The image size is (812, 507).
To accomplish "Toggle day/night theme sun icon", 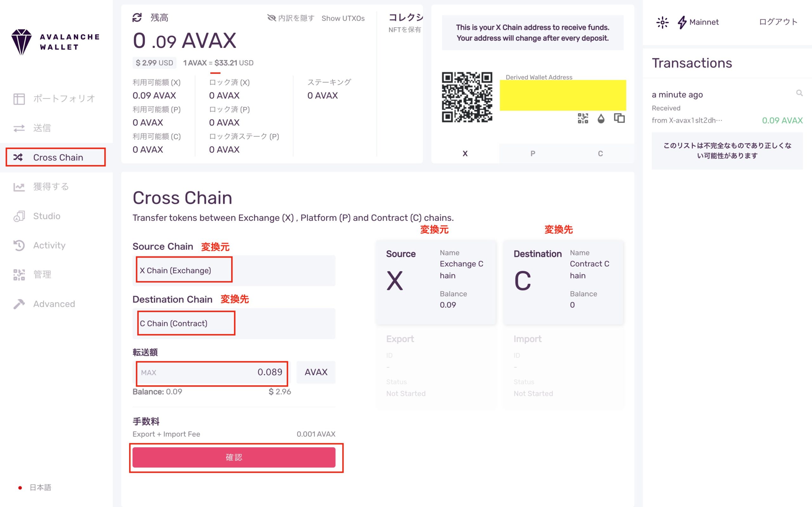I will (662, 22).
